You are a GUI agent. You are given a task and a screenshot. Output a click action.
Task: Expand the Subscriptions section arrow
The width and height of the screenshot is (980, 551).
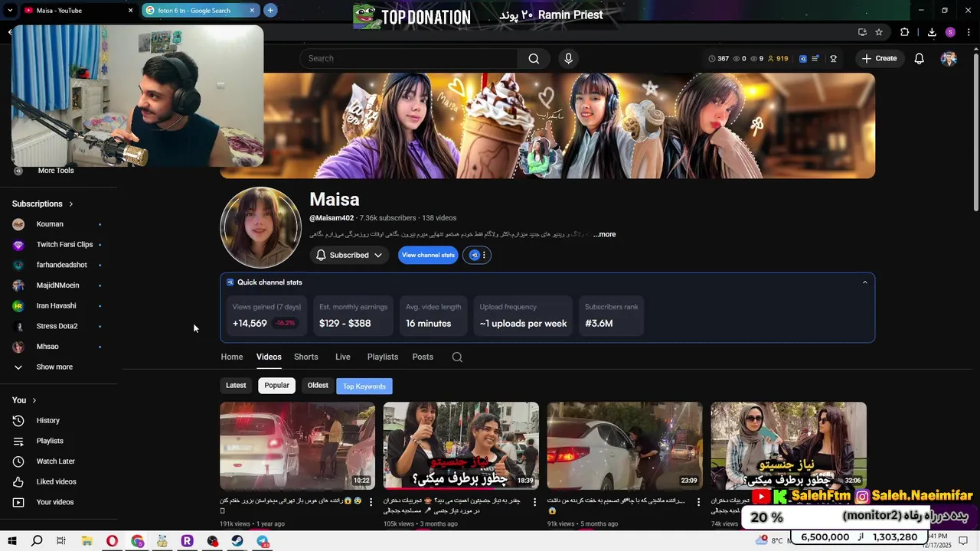pyautogui.click(x=70, y=204)
